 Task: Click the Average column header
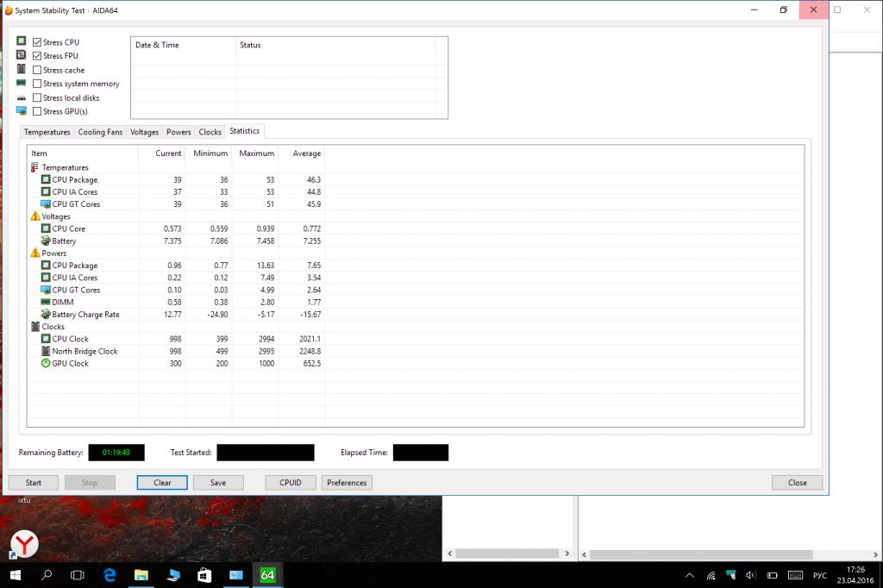[x=301, y=153]
